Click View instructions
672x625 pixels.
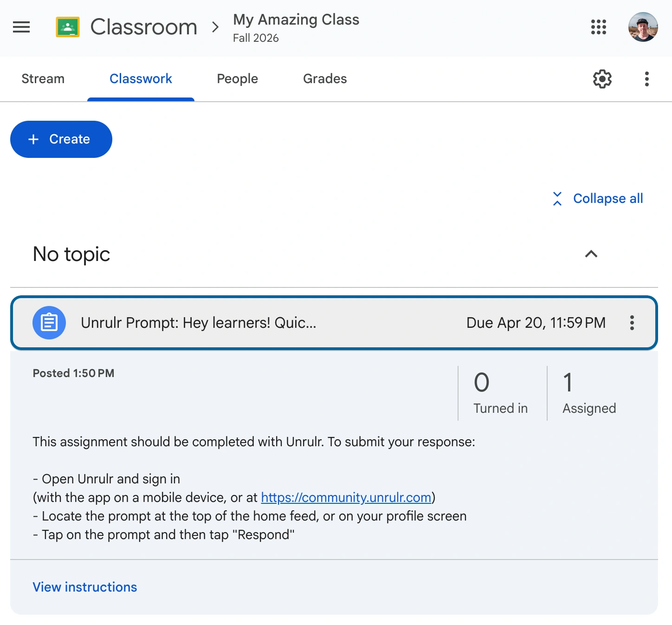click(x=84, y=587)
